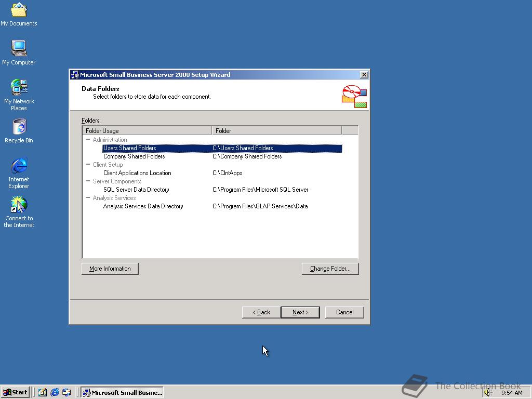The height and width of the screenshot is (399, 532).
Task: Click path C:\ClntApps
Action: [228, 173]
